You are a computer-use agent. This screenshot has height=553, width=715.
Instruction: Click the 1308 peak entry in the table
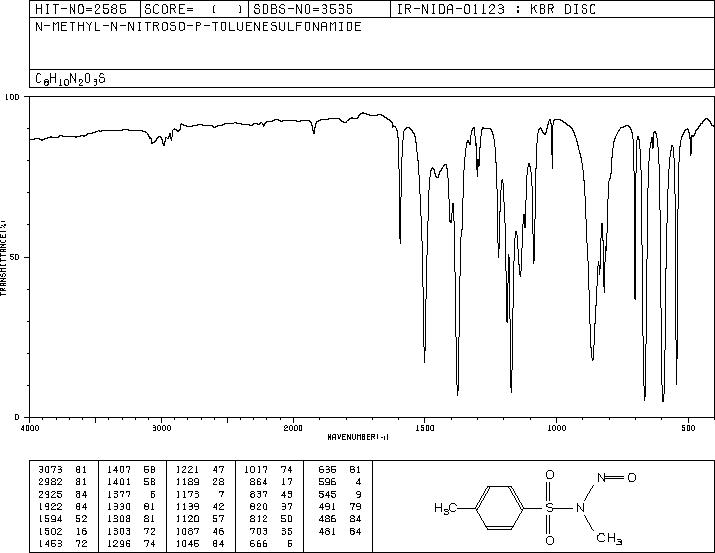pos(131,519)
